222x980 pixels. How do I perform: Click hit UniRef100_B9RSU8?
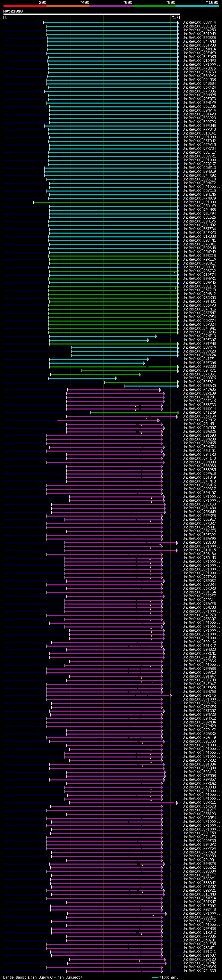(x=199, y=248)
